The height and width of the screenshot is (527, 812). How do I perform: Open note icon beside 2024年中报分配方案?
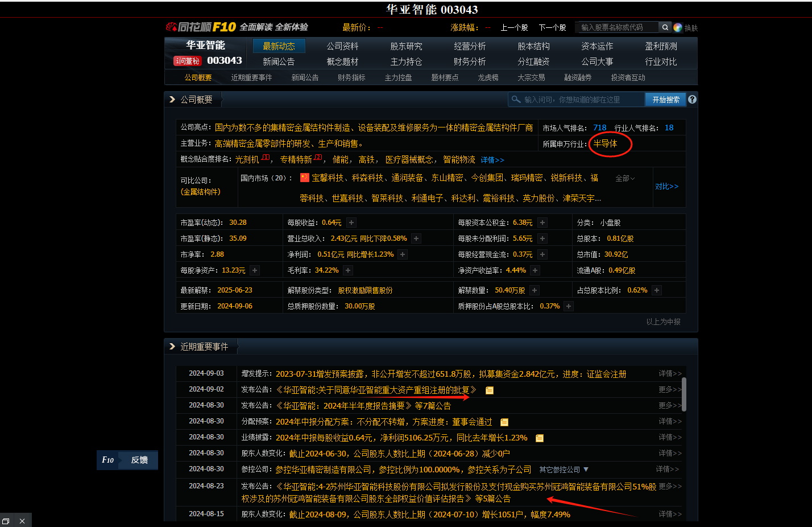point(504,422)
